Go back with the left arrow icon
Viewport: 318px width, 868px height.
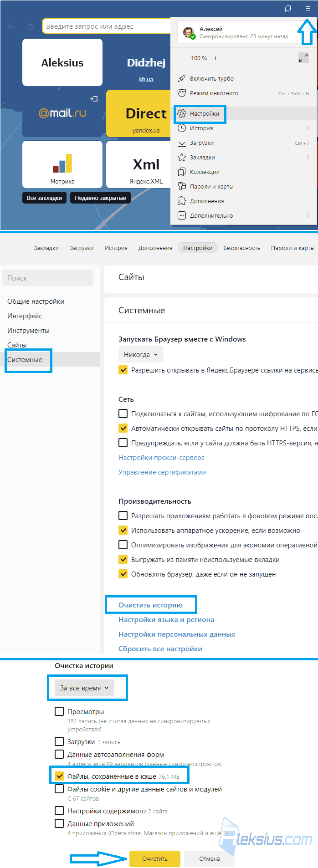tap(12, 26)
